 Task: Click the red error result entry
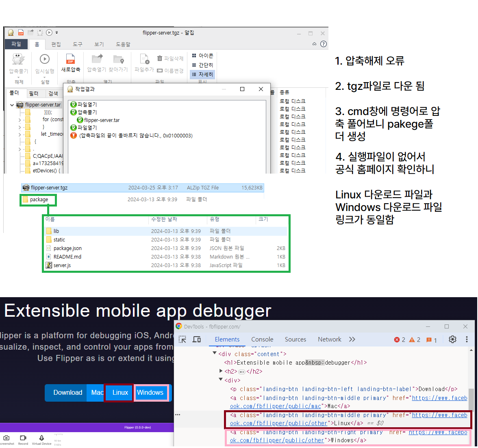tap(132, 135)
